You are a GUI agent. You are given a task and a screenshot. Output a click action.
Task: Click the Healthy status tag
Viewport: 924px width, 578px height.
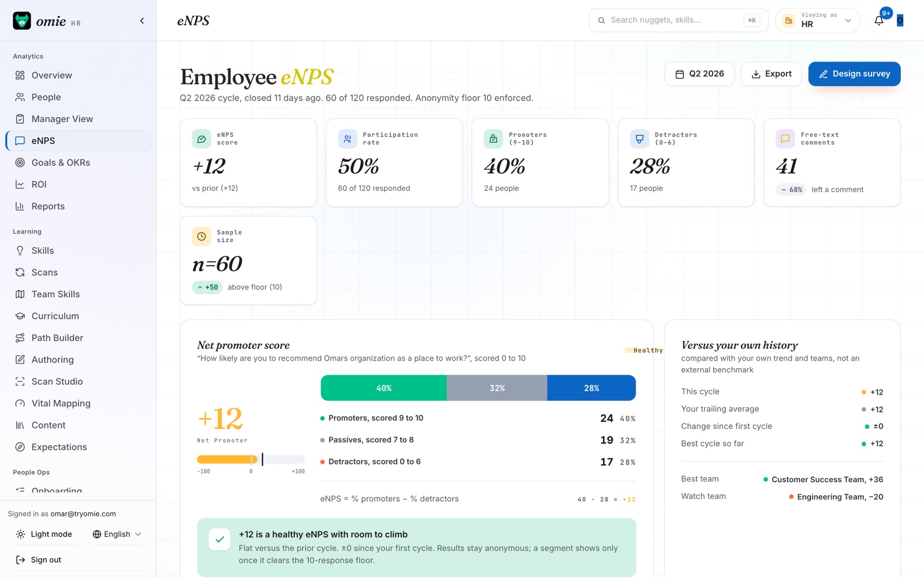coord(644,350)
